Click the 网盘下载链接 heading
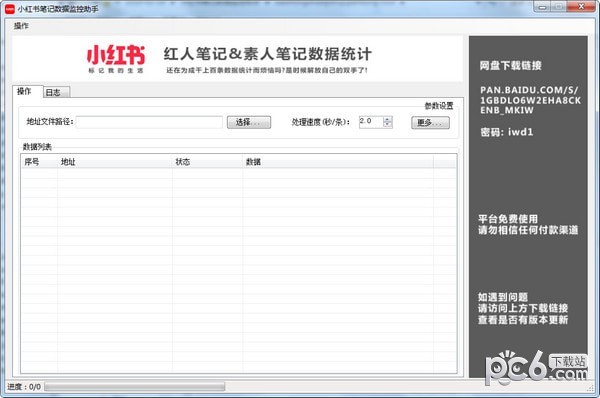Image resolution: width=600 pixels, height=398 pixels. tap(510, 65)
